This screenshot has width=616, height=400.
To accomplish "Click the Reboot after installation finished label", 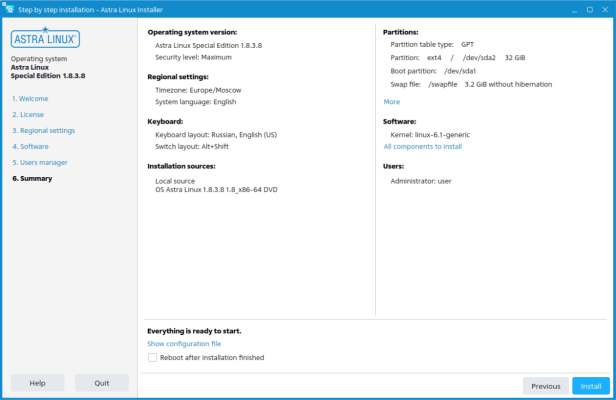I will (212, 358).
